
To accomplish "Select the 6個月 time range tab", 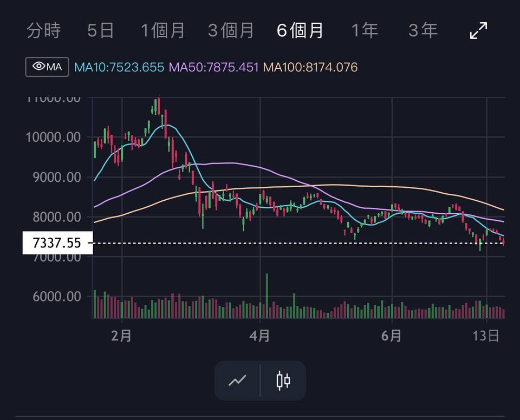I will point(300,30).
